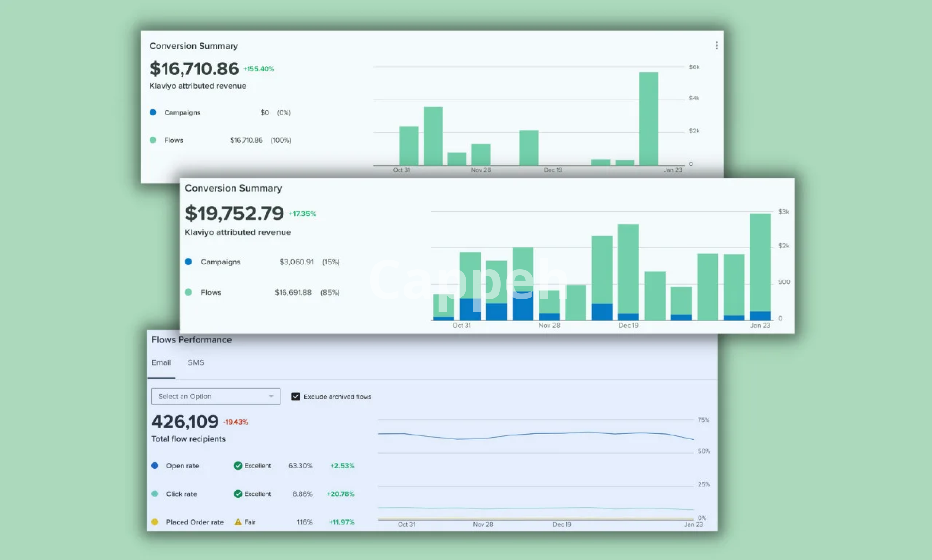
Task: Click the Fair warning triangle icon
Action: click(x=238, y=522)
